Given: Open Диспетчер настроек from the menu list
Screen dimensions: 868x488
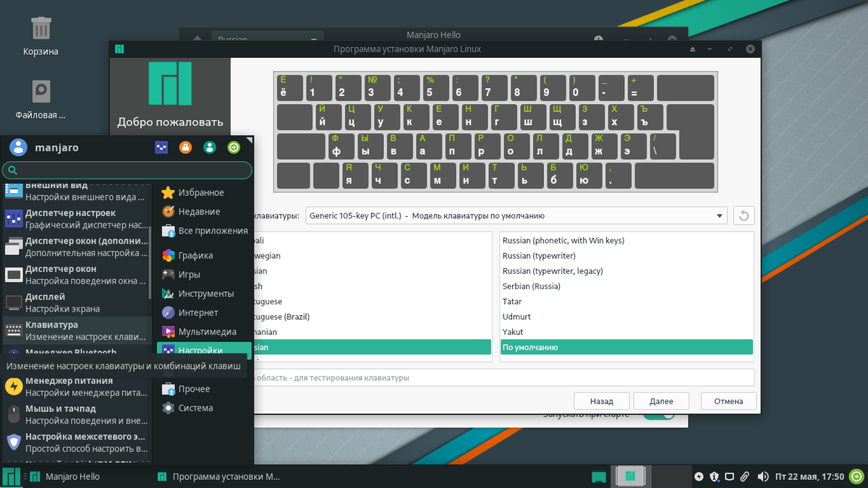Looking at the screenshot, I should (x=75, y=218).
